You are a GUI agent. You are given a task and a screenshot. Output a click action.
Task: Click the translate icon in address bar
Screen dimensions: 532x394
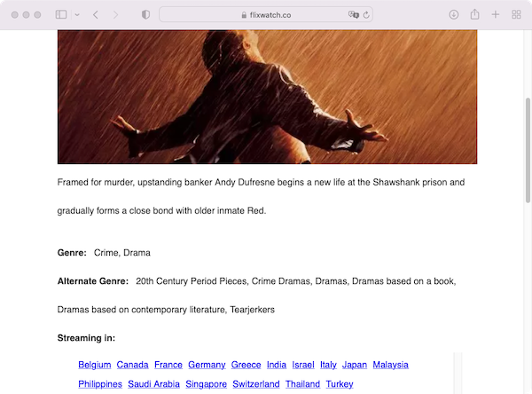tap(353, 14)
